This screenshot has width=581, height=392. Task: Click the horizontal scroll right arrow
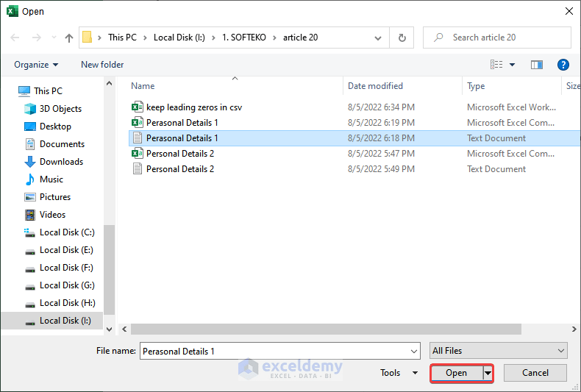574,329
